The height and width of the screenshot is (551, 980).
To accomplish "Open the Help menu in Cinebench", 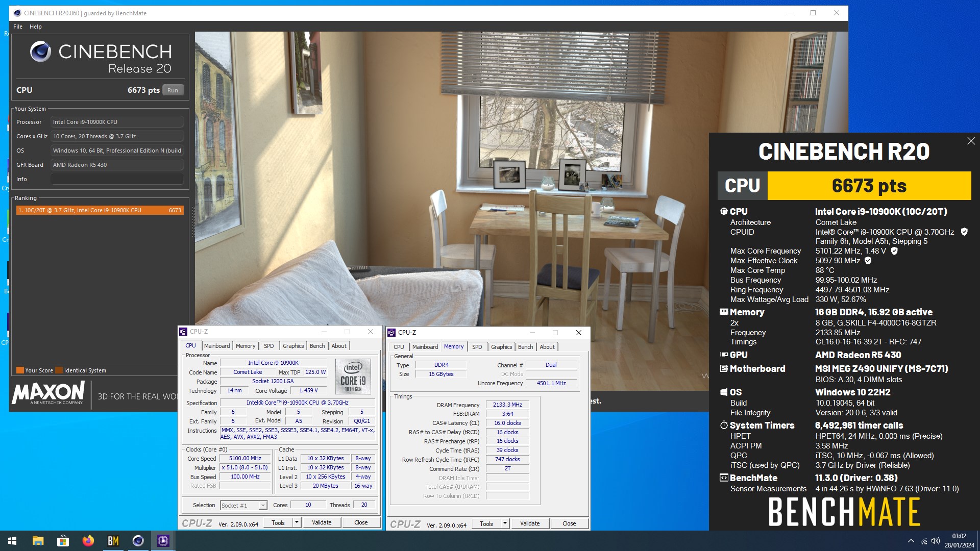I will (35, 27).
